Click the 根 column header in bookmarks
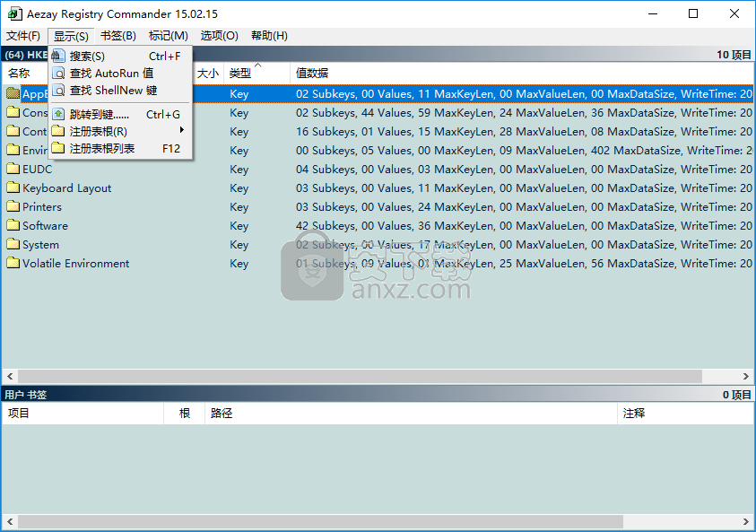The height and width of the screenshot is (532, 756). pos(185,414)
